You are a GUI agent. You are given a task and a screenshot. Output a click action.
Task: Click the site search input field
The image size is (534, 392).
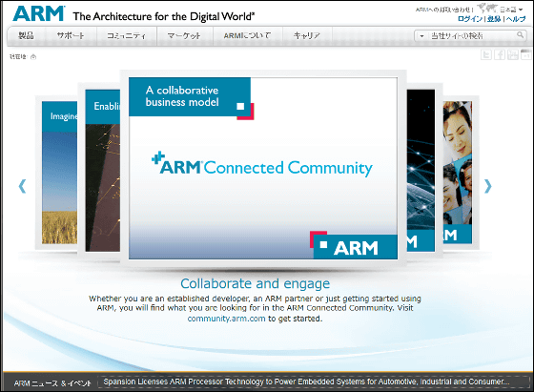coord(472,35)
